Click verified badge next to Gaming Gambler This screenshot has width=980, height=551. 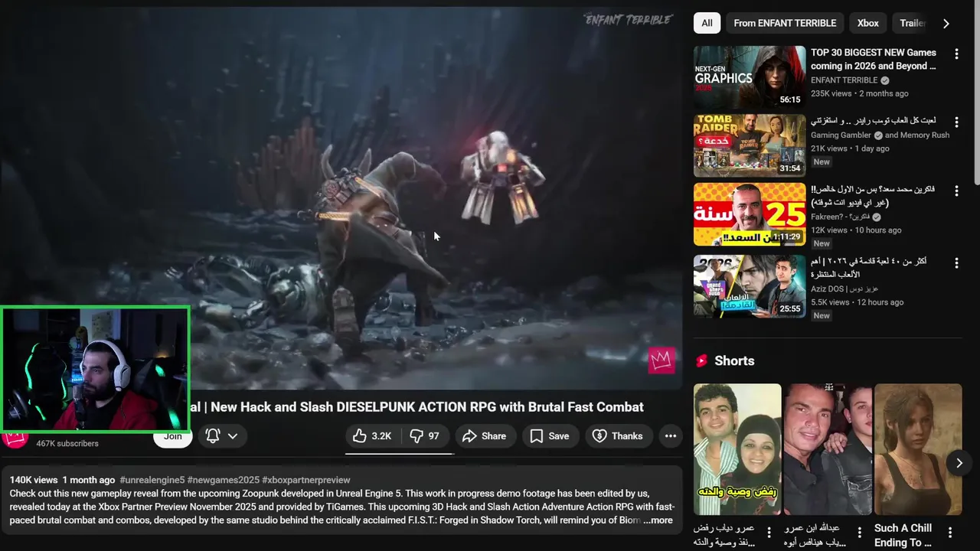878,135
